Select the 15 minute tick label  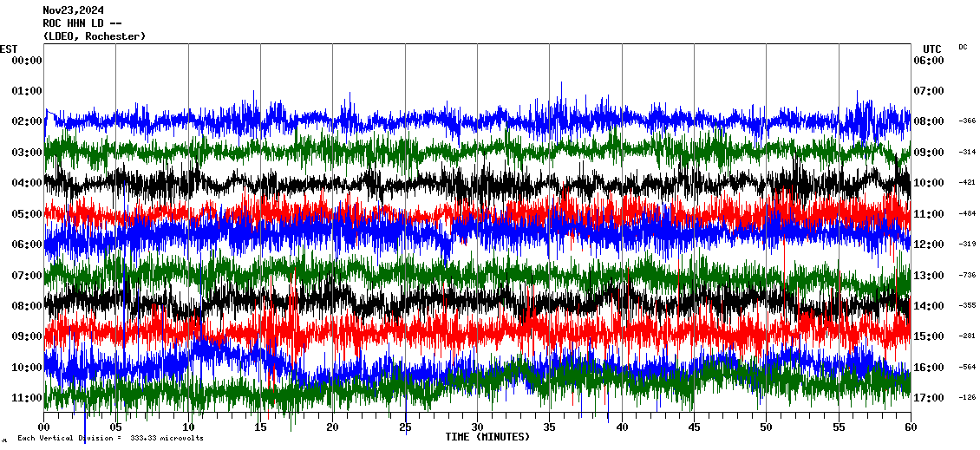[260, 427]
